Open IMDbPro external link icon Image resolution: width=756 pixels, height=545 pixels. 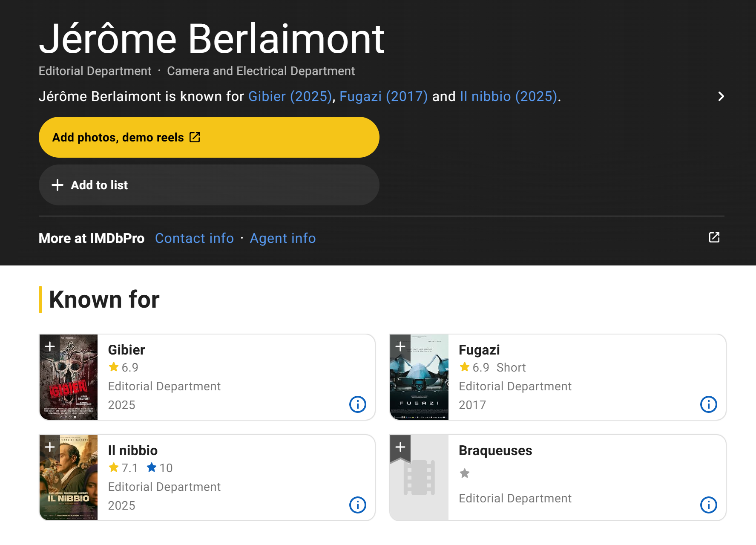click(x=714, y=237)
